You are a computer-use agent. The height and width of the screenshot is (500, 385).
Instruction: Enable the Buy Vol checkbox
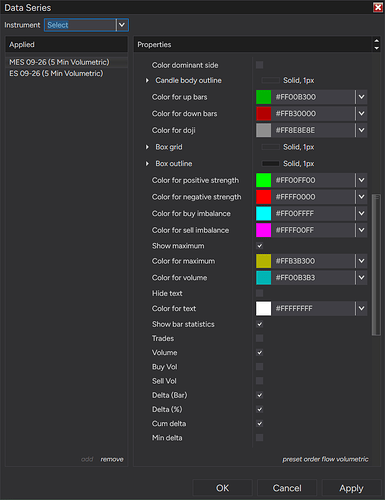[259, 367]
